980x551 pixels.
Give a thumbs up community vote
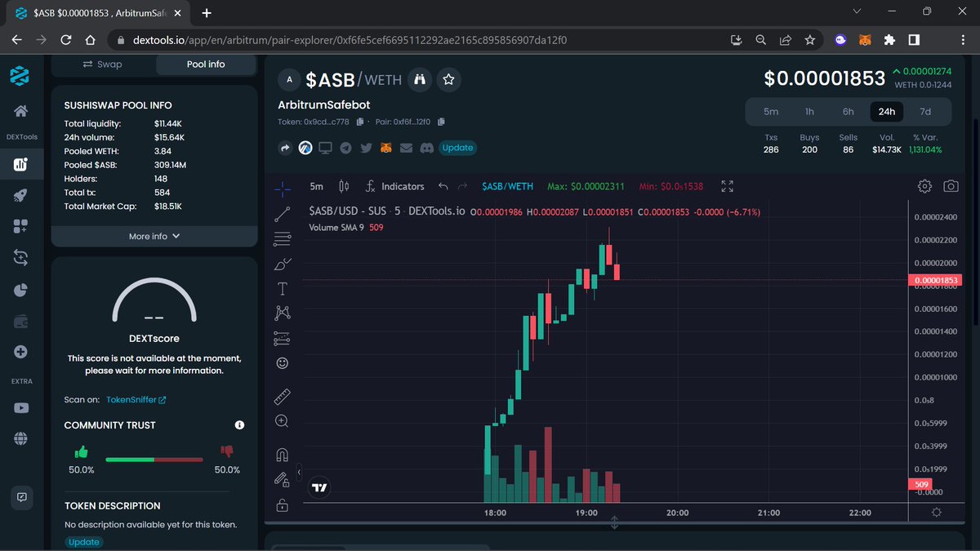[81, 451]
